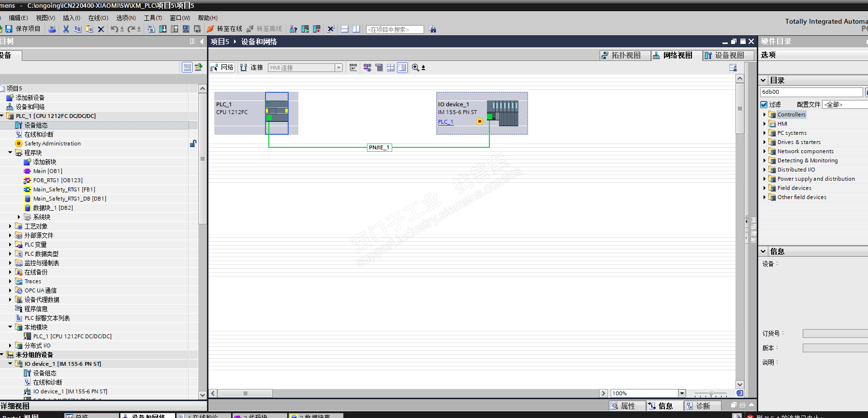Collapse the 信息 section in hardware catalog
868x418 pixels.
click(763, 251)
